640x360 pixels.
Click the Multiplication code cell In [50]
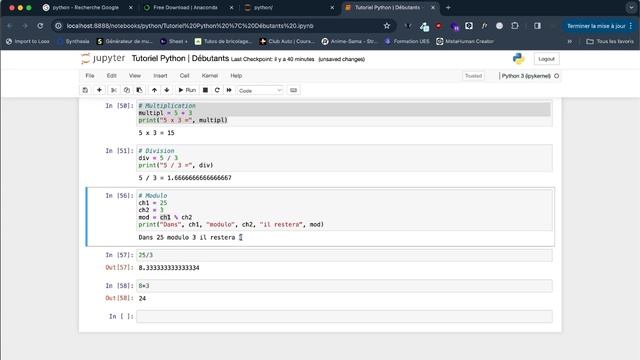[x=344, y=113]
